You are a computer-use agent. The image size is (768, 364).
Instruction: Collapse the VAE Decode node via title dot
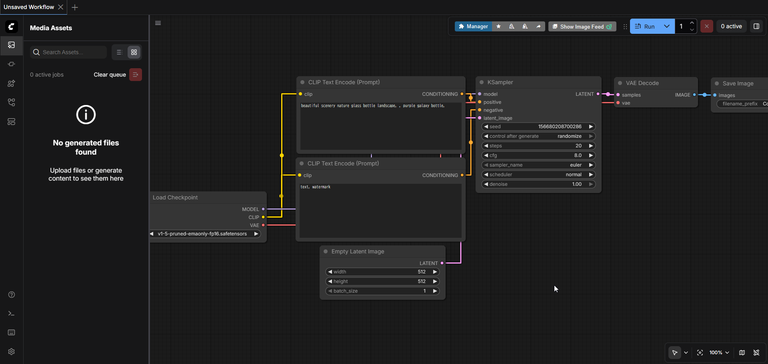pos(620,83)
